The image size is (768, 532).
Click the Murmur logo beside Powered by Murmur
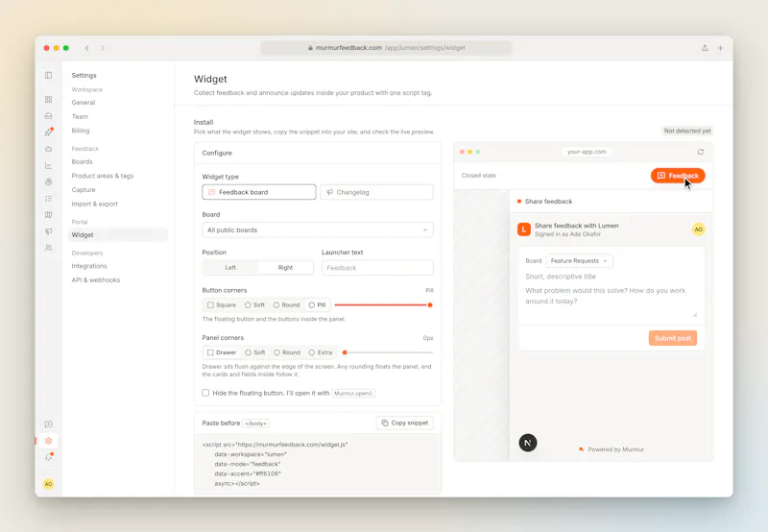[x=582, y=449]
